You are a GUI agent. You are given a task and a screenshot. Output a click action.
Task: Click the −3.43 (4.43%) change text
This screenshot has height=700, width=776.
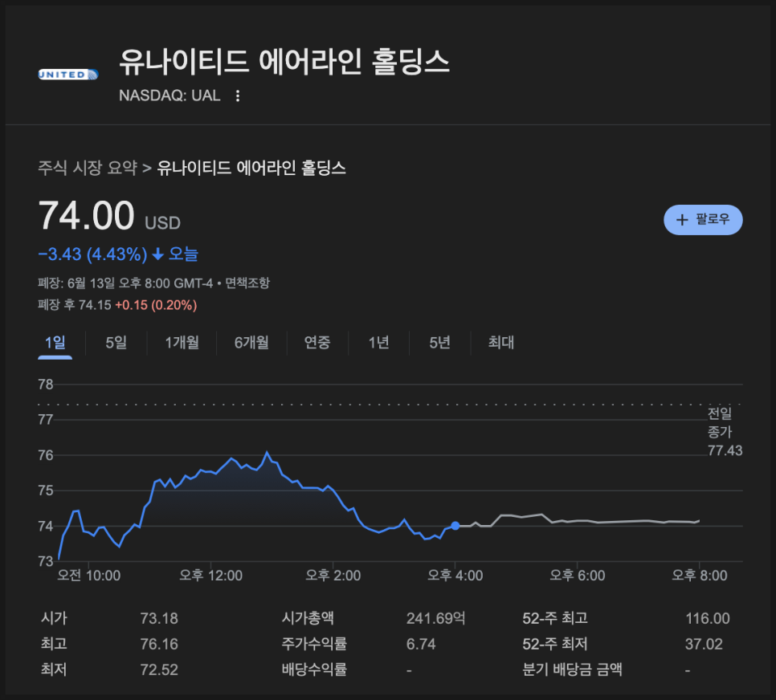[92, 254]
